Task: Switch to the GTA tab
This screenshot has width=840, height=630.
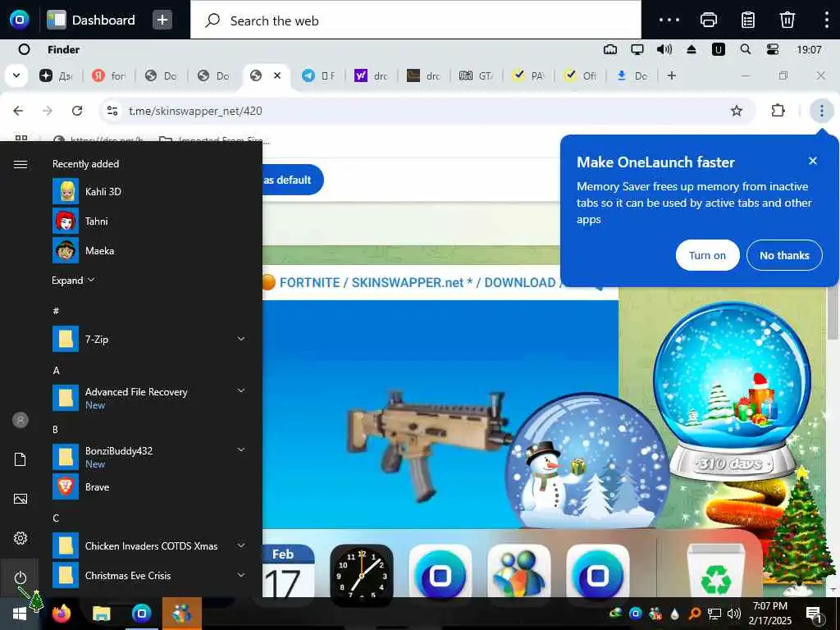Action: click(476, 75)
